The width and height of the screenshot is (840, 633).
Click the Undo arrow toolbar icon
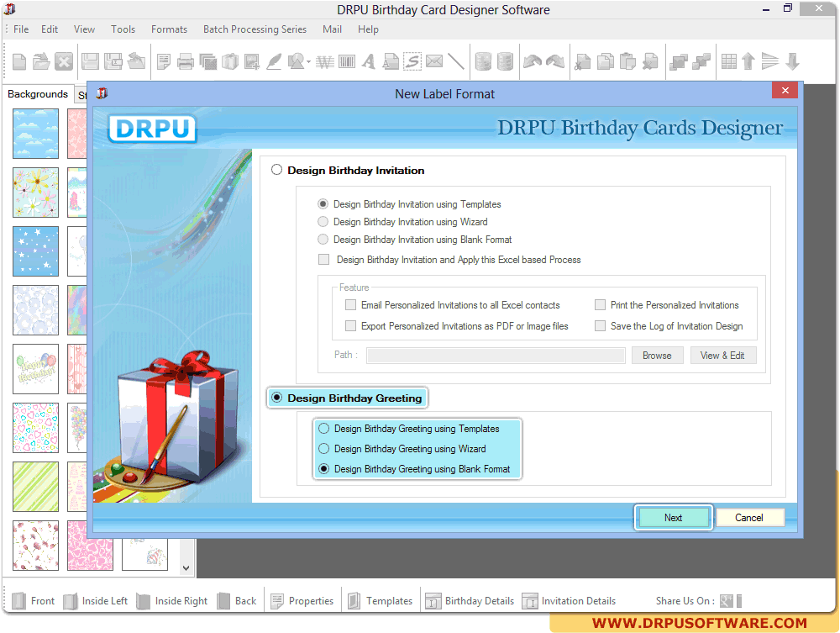[x=532, y=61]
